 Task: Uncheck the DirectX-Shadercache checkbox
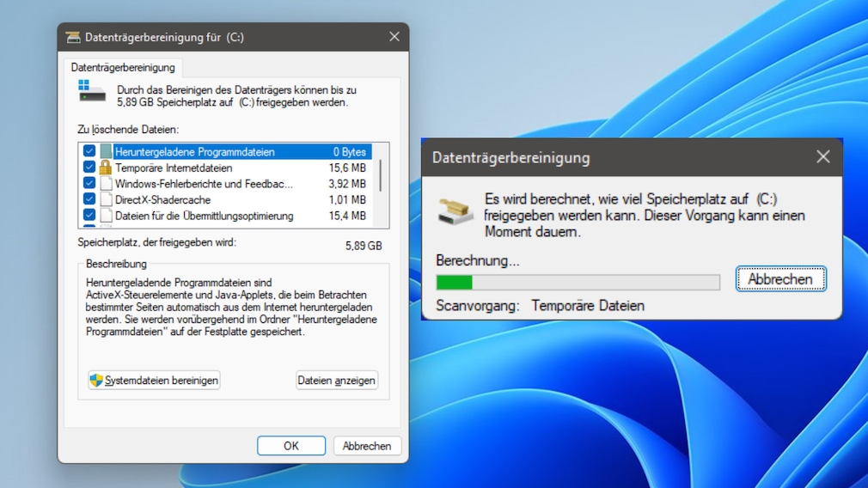(89, 199)
